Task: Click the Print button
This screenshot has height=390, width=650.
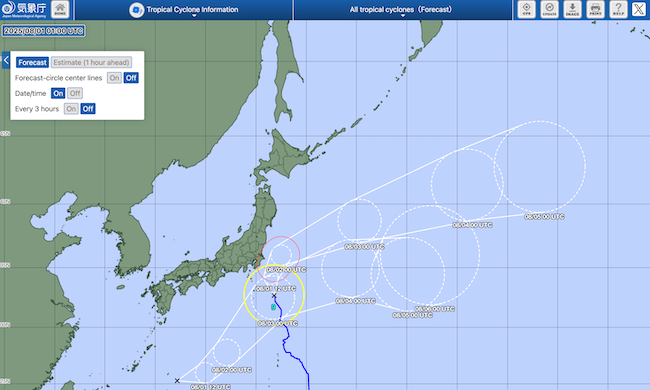Action: pos(595,9)
